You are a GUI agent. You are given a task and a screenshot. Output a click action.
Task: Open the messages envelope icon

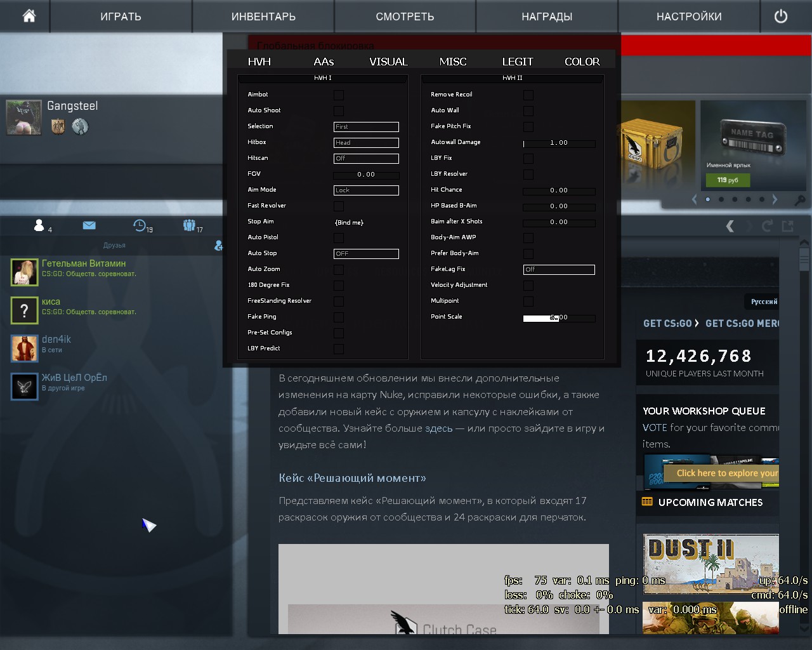pyautogui.click(x=89, y=225)
